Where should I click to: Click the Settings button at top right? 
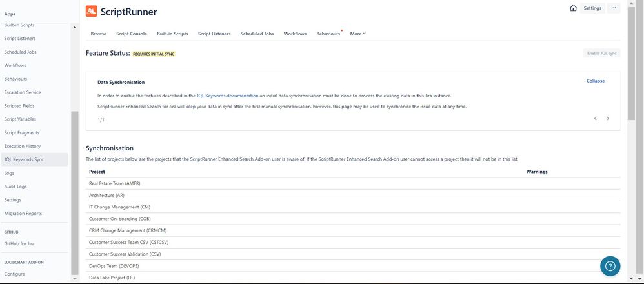(592, 8)
